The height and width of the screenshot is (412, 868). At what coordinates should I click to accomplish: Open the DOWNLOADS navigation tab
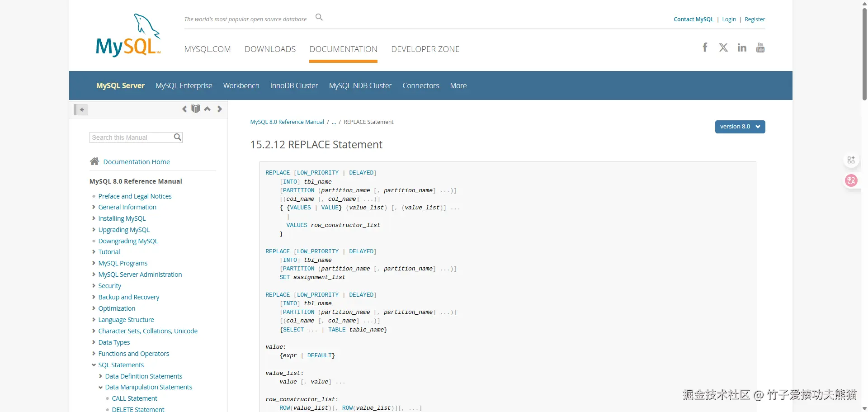tap(270, 49)
